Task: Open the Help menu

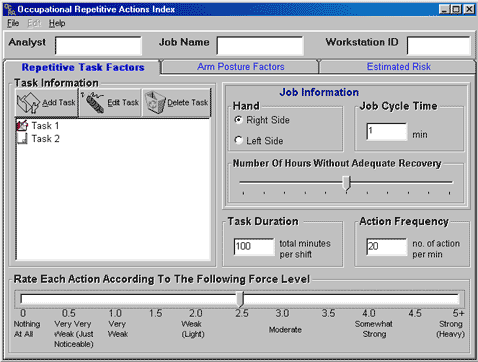Action: pos(57,23)
